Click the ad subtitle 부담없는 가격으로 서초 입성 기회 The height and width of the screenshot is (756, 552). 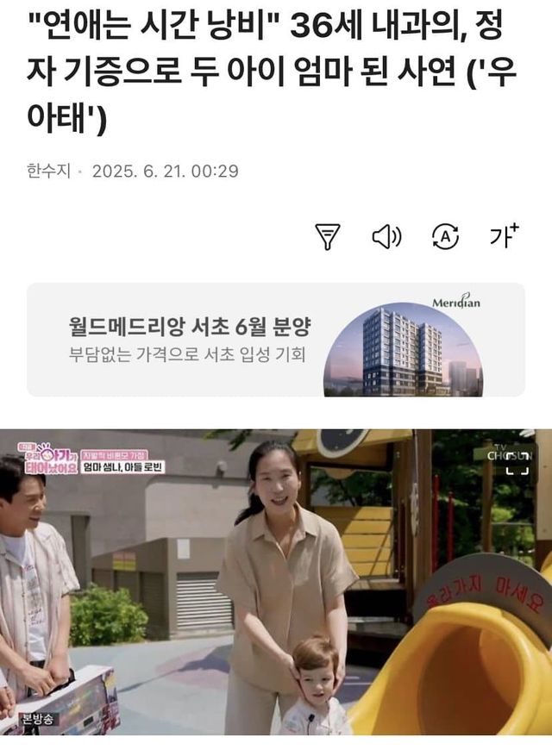(187, 355)
